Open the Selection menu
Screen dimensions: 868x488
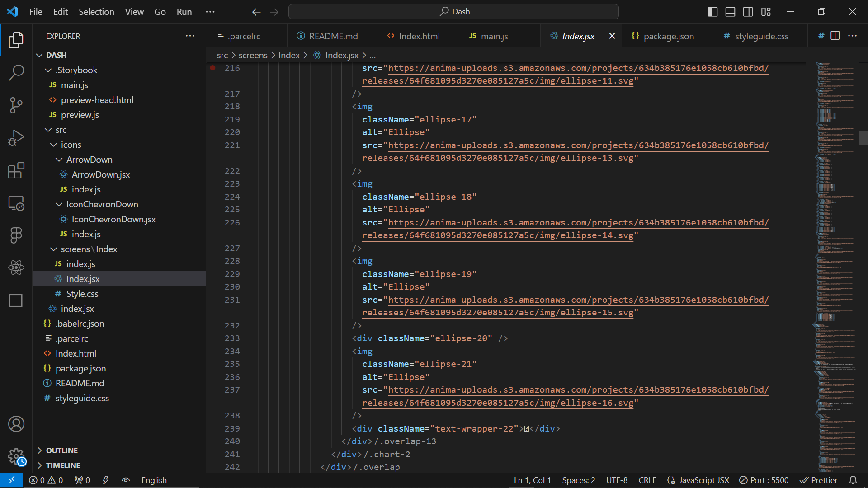96,12
